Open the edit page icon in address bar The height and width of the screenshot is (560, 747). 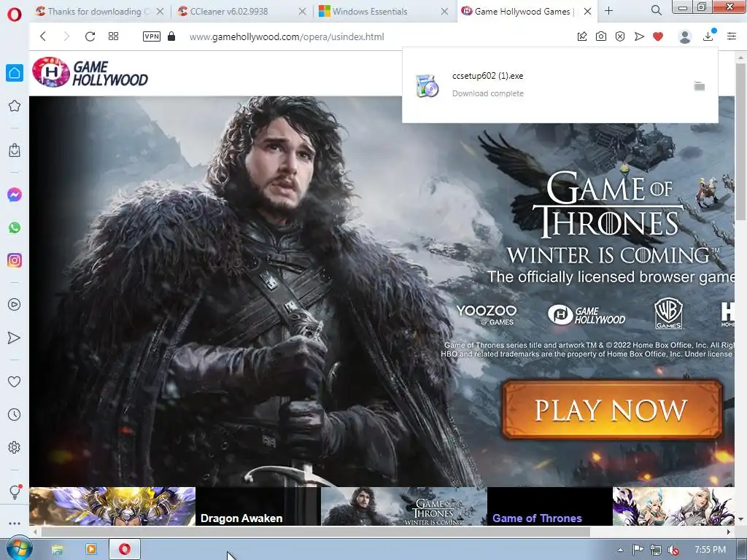582,36
